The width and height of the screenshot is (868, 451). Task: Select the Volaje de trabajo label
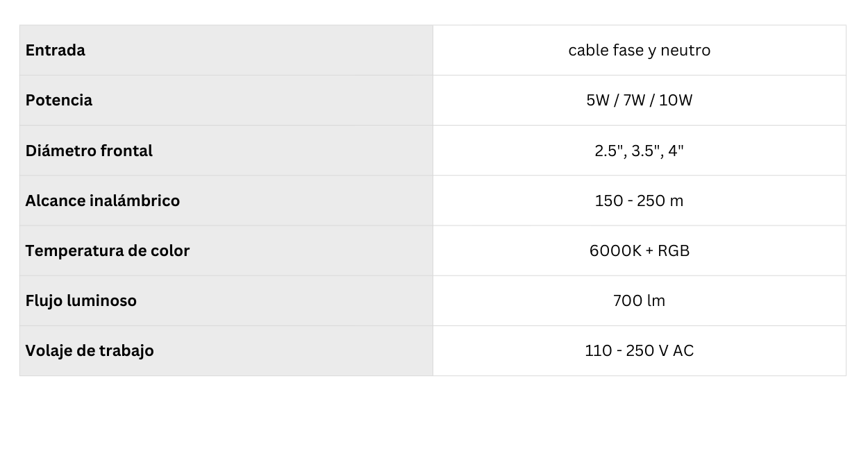coord(90,350)
